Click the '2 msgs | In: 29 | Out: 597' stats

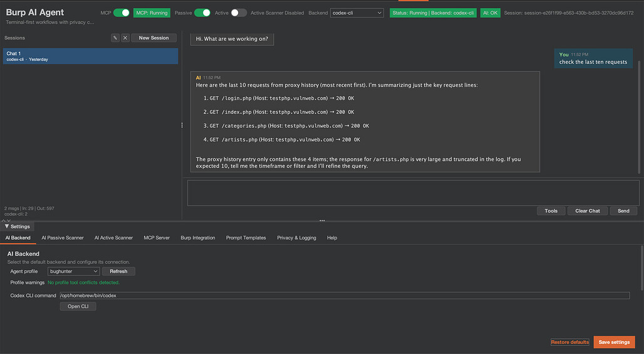[29, 209]
